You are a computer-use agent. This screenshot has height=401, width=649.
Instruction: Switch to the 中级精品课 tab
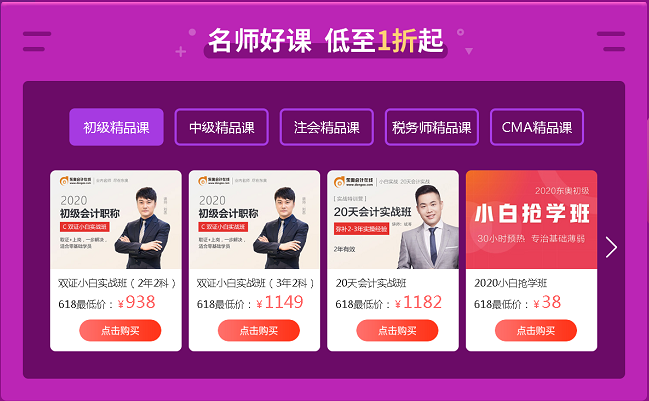[221, 127]
